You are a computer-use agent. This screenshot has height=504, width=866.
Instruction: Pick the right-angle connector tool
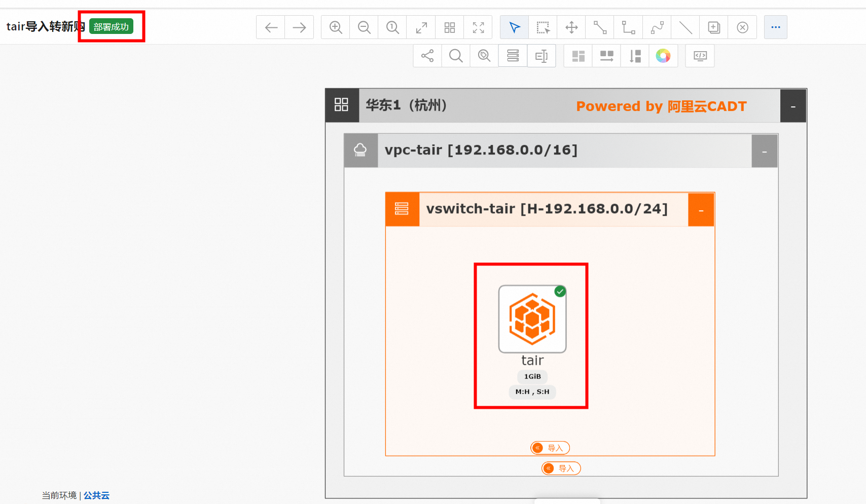point(628,27)
